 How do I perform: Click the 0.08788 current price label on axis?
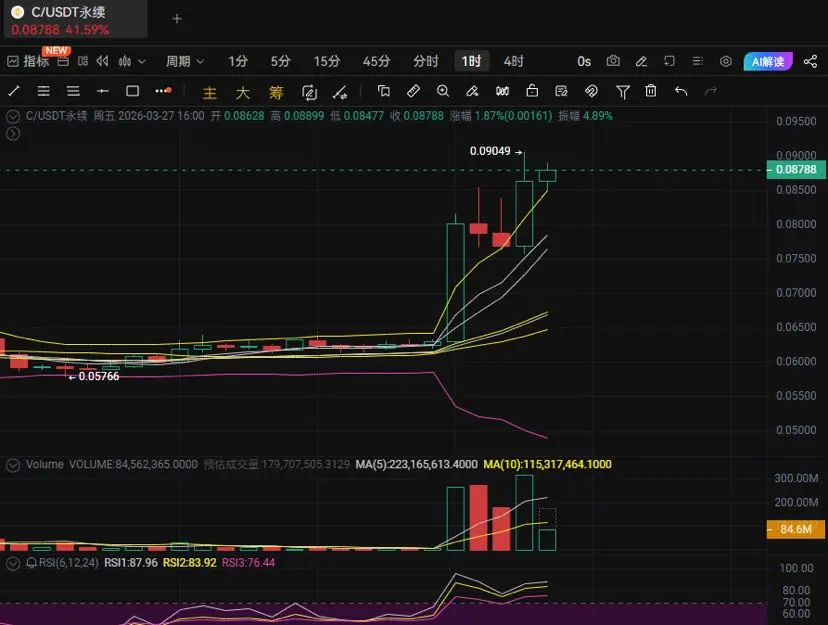coord(796,169)
